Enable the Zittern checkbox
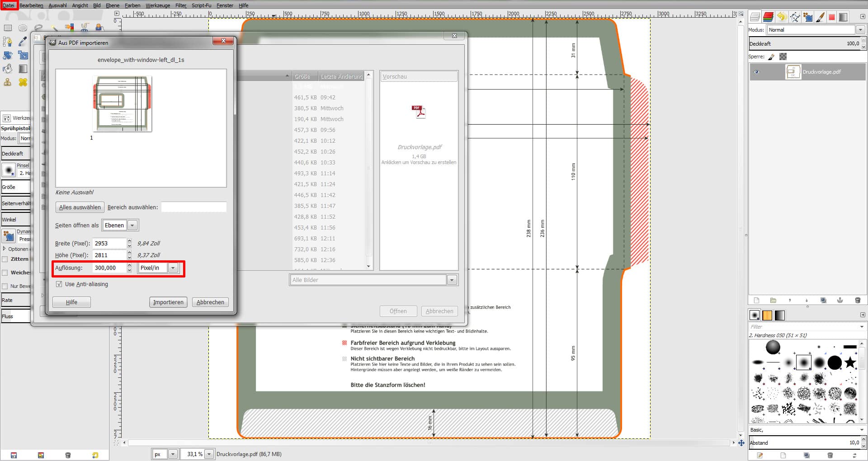The height and width of the screenshot is (461, 868). coord(5,259)
